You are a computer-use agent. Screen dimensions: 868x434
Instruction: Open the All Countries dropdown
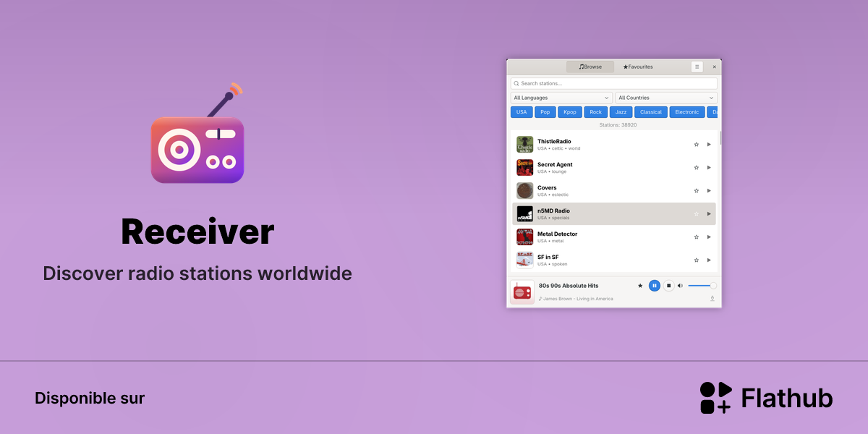[666, 98]
